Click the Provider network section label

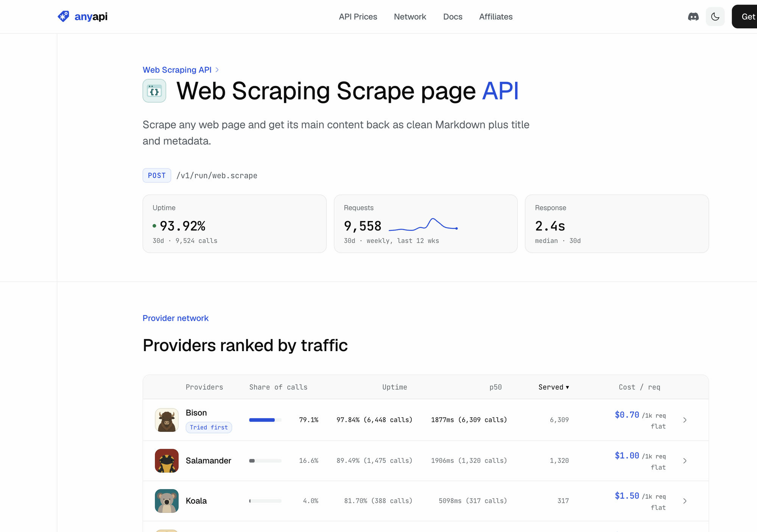175,318
